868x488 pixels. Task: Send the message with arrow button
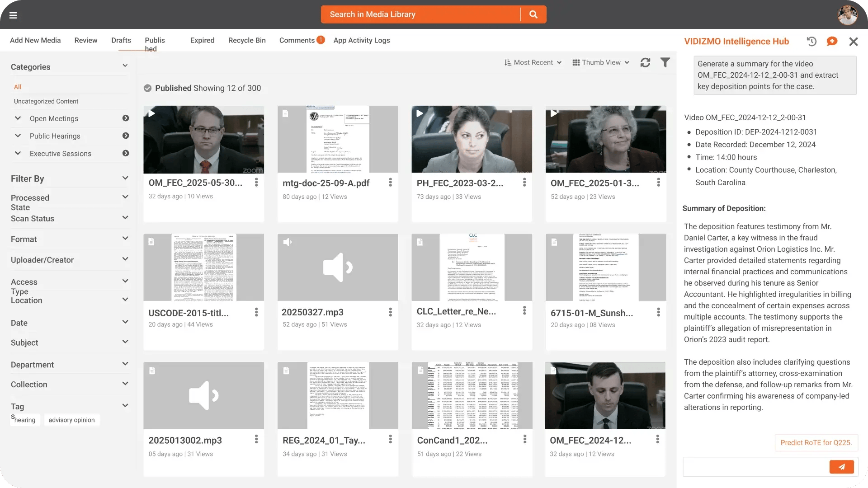point(841,467)
